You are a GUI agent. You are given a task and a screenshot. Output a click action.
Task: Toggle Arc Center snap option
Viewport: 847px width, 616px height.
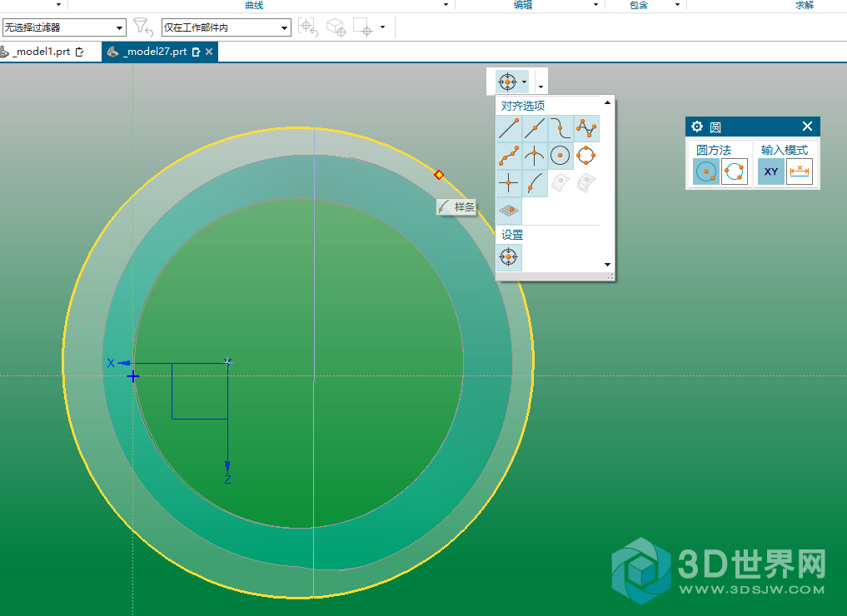[x=561, y=156]
